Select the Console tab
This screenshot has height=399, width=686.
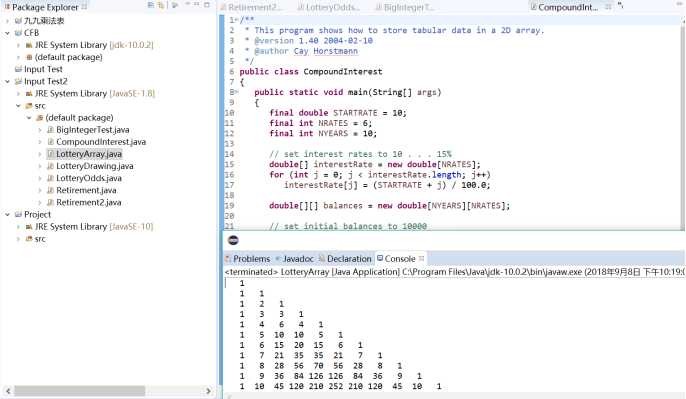tap(400, 259)
